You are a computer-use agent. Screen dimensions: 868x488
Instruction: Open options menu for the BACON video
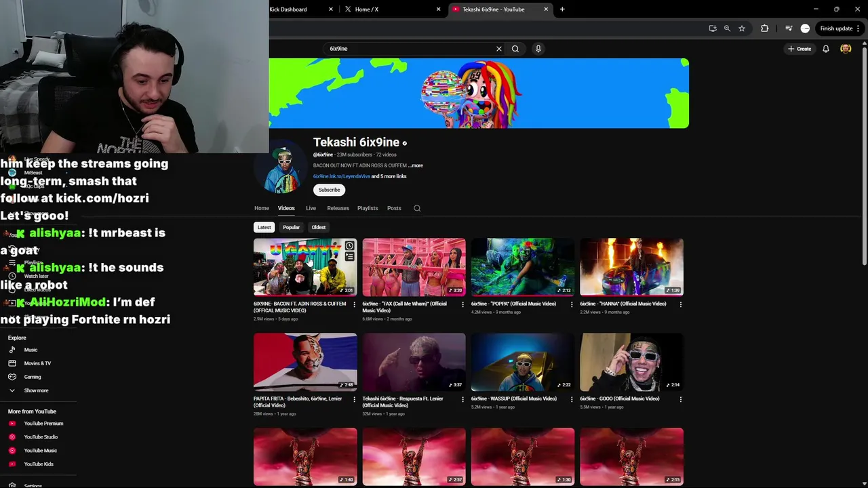354,304
